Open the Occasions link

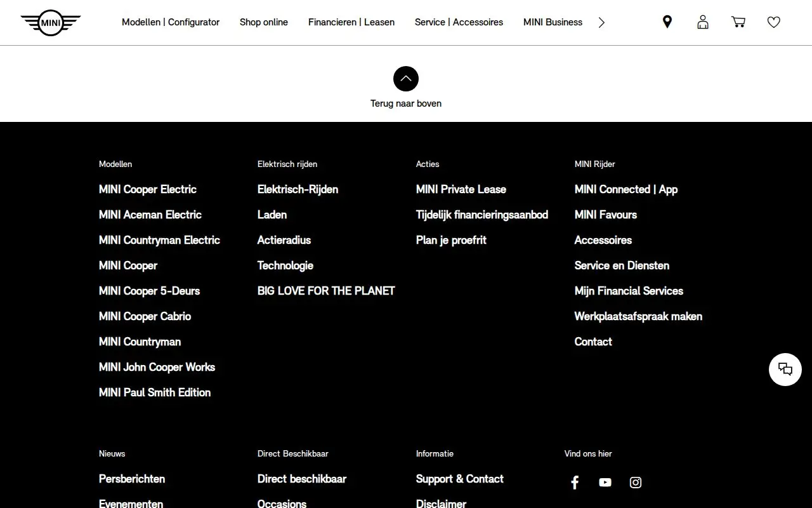(x=282, y=504)
